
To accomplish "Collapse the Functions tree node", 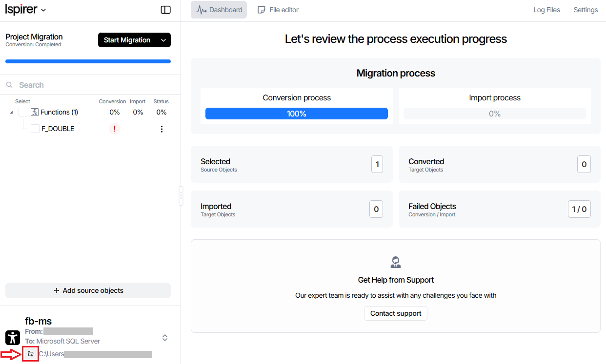I will [11, 113].
